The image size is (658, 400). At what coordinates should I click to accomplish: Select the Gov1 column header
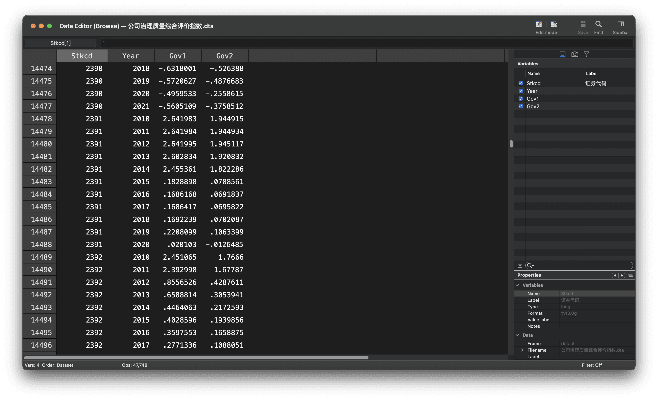tap(178, 56)
